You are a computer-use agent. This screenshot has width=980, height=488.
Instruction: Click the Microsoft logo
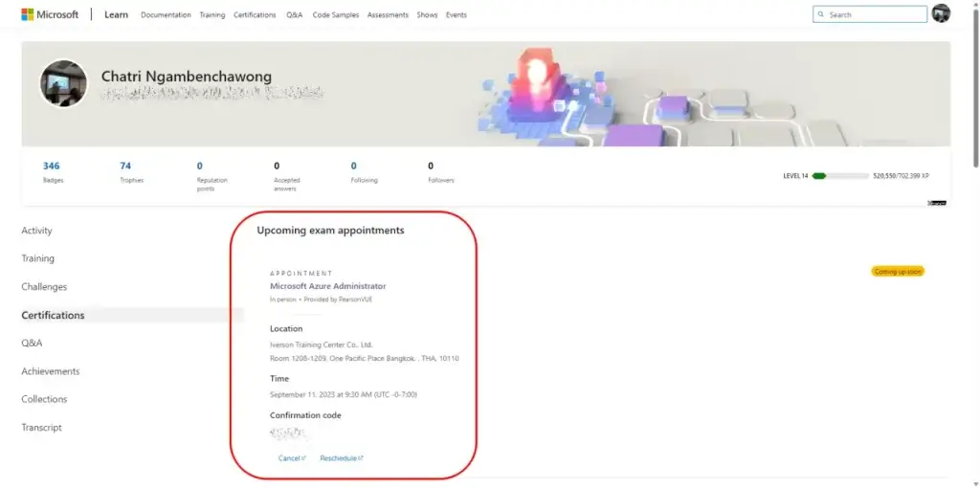click(50, 14)
